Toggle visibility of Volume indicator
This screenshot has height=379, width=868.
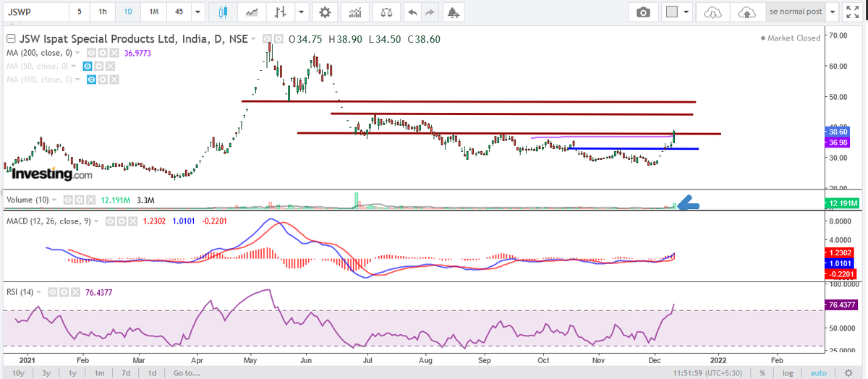point(68,200)
